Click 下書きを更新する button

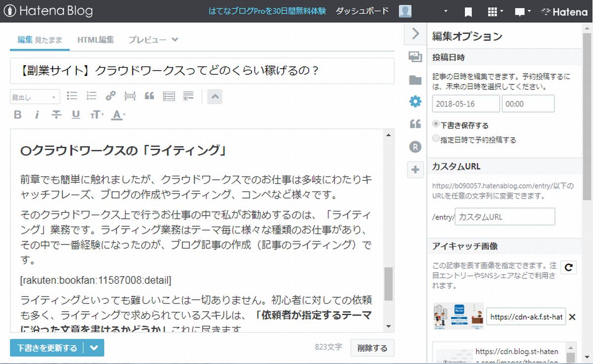(47, 348)
